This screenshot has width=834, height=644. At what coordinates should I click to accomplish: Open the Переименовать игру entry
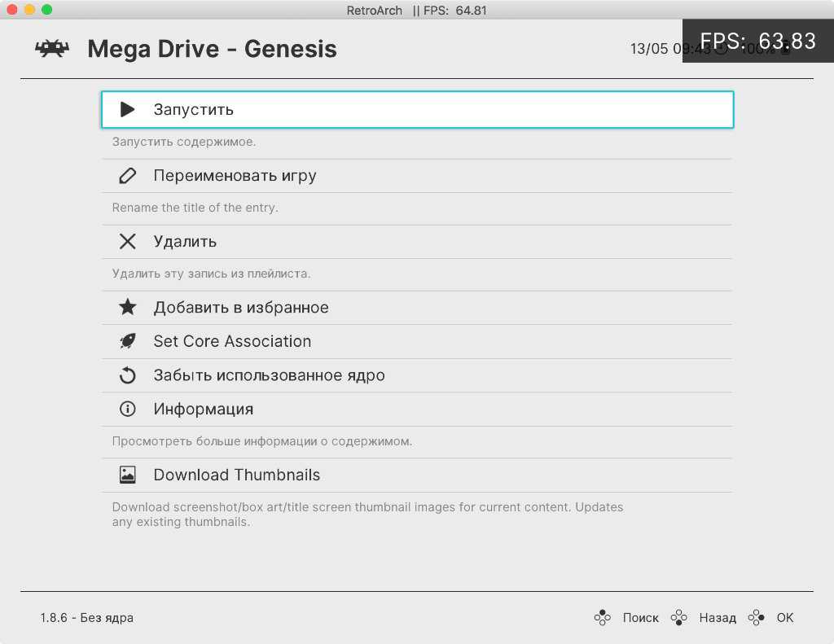(235, 176)
